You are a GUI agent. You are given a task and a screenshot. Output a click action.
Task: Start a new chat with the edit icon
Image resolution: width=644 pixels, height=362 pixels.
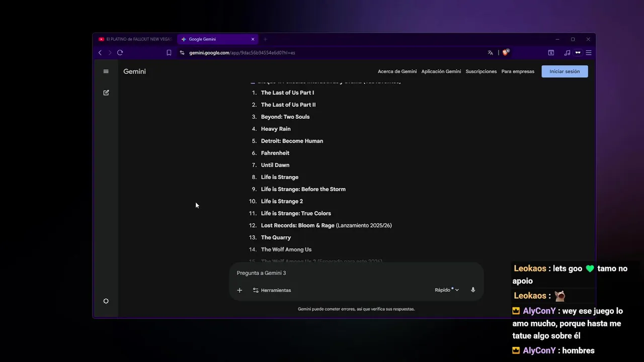[106, 93]
